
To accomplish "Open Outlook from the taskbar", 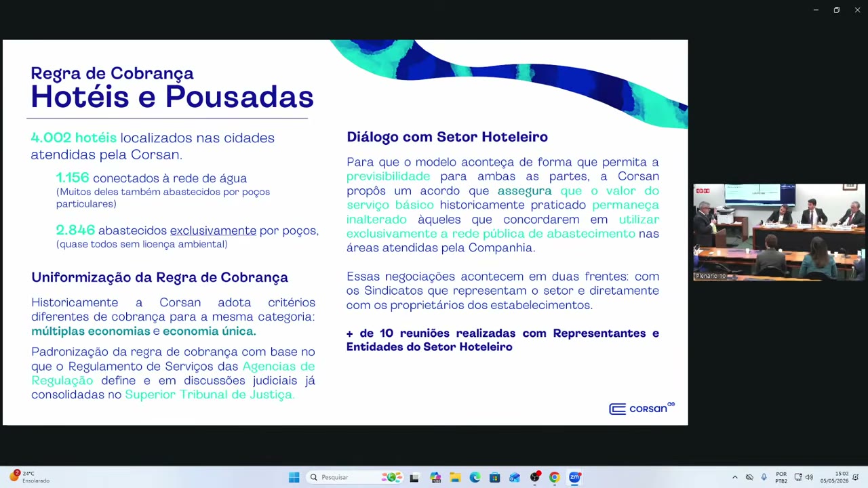I will [515, 477].
